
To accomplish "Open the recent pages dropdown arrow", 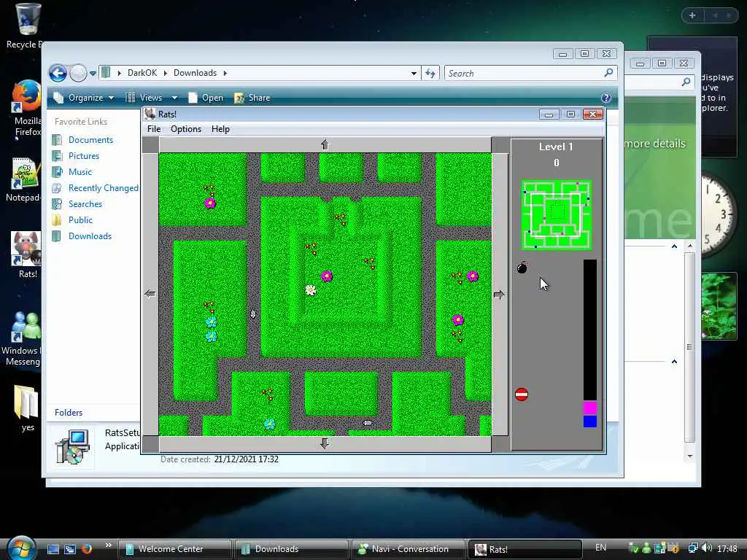I will point(93,74).
